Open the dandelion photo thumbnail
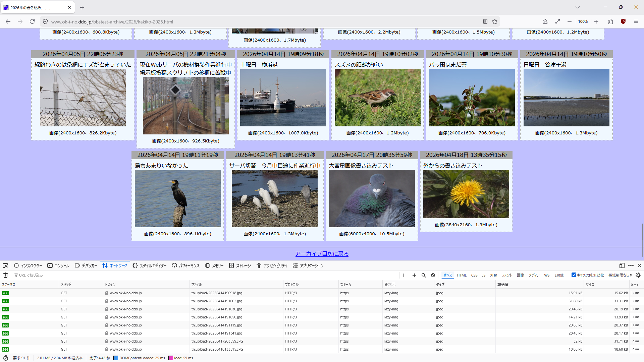The height and width of the screenshot is (362, 644). [466, 194]
